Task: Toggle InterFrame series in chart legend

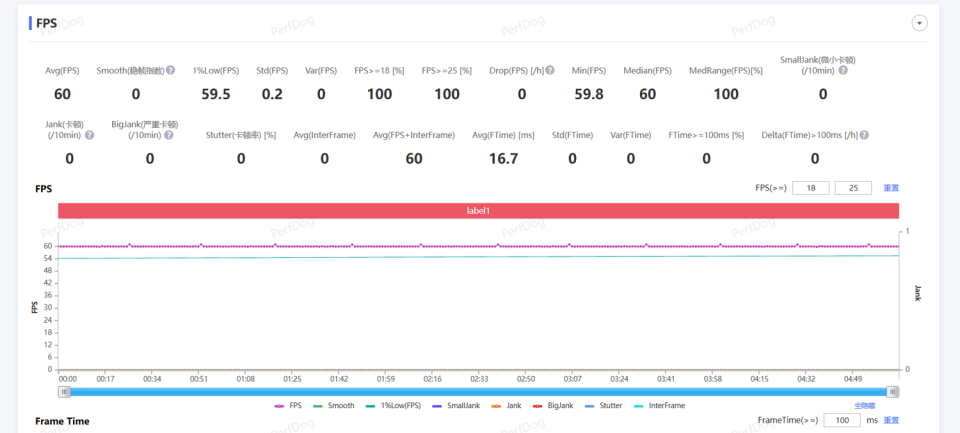Action: coord(659,405)
